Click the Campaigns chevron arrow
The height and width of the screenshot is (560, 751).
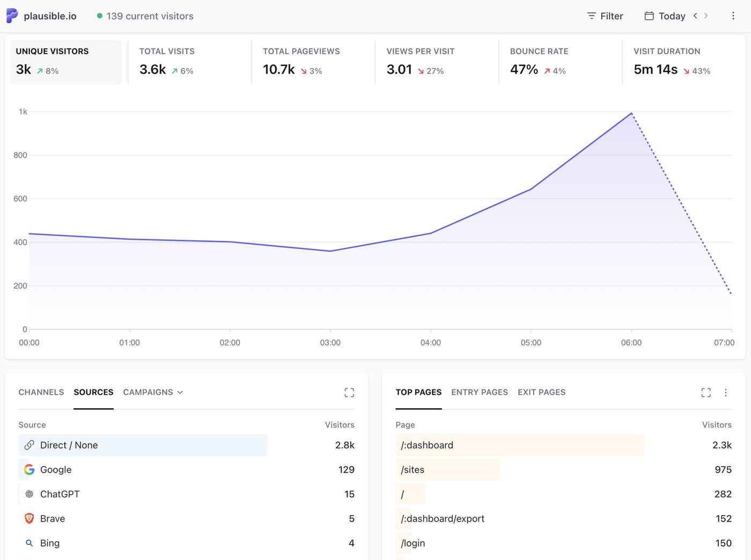coord(180,393)
